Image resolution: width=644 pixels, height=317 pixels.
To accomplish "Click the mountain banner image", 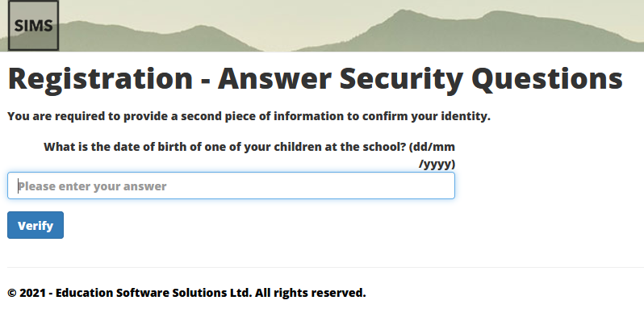I will (x=322, y=26).
